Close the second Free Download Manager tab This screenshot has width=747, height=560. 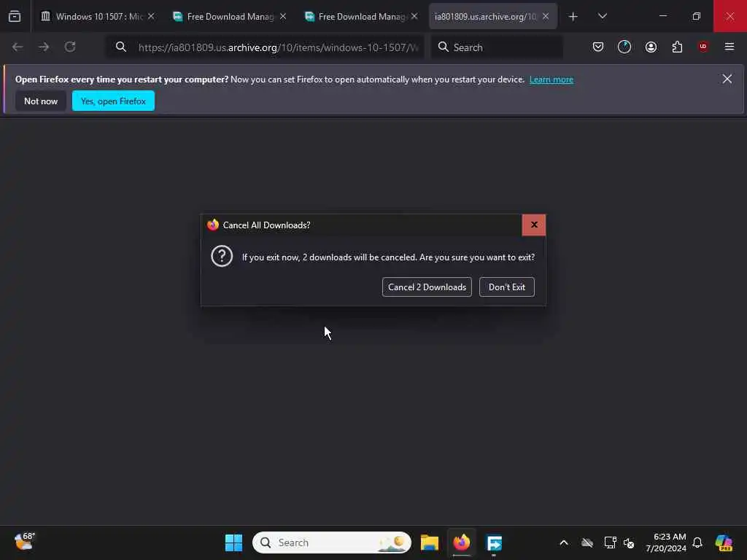pos(414,16)
